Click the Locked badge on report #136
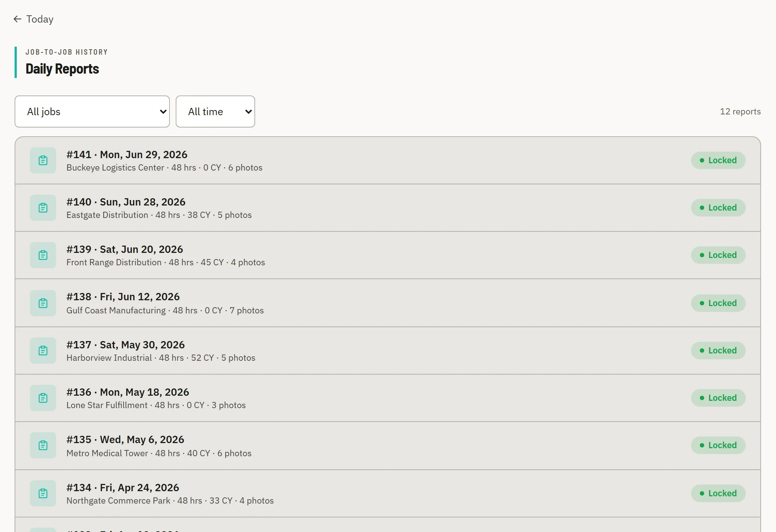Image resolution: width=776 pixels, height=532 pixels. [x=718, y=398]
